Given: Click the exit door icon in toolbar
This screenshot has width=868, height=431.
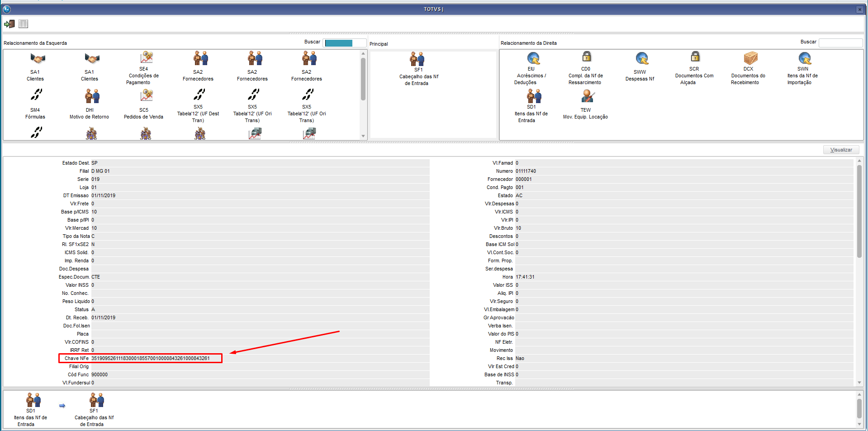Looking at the screenshot, I should pyautogui.click(x=9, y=24).
